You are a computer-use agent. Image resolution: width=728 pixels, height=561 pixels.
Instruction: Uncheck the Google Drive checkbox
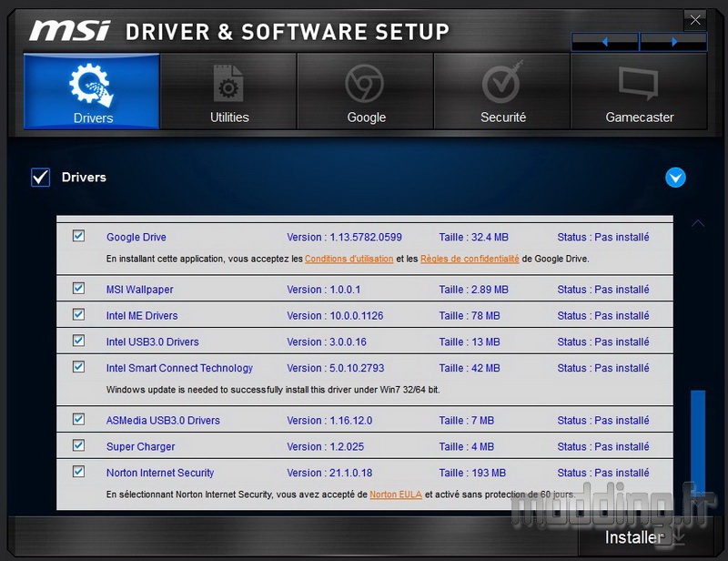(x=78, y=236)
